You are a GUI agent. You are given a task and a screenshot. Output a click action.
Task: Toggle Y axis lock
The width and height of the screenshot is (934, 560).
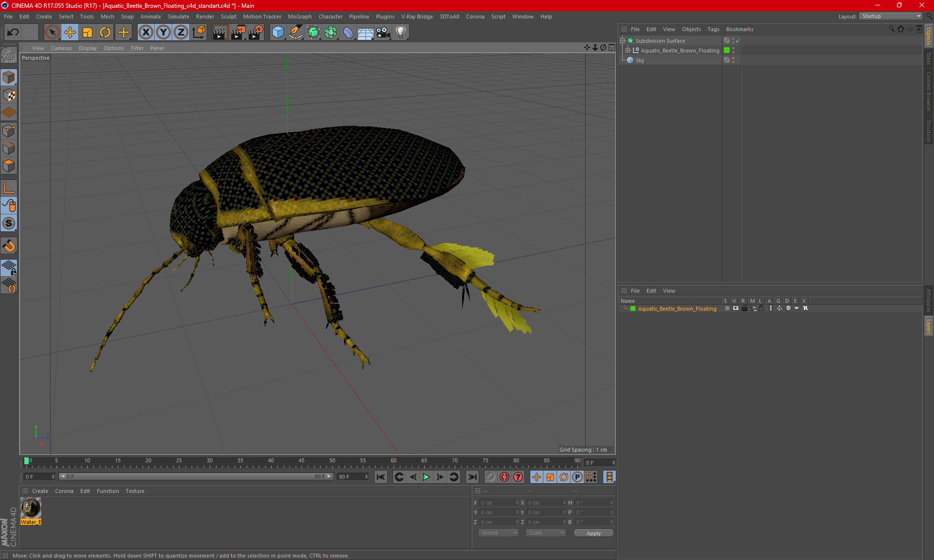coord(163,33)
